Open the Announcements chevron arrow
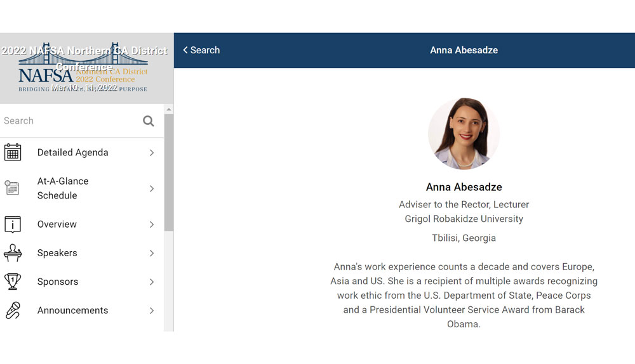The height and width of the screenshot is (364, 635). click(152, 310)
